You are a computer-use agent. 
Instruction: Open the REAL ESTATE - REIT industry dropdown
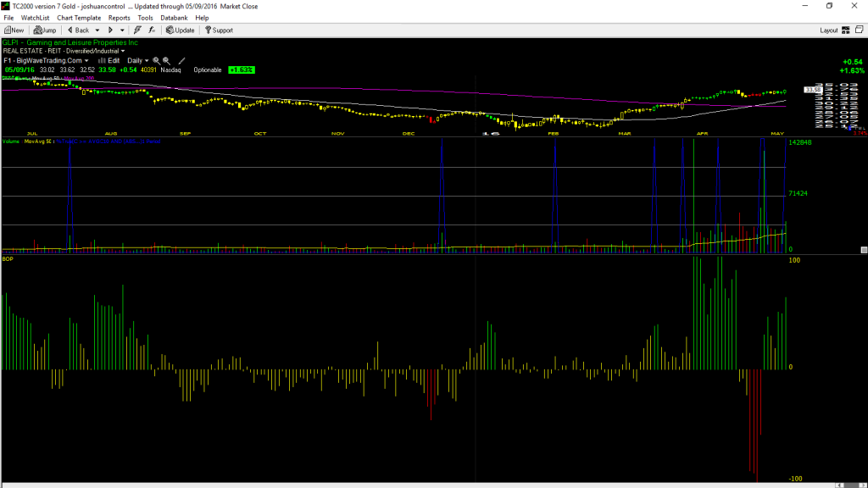(64, 51)
